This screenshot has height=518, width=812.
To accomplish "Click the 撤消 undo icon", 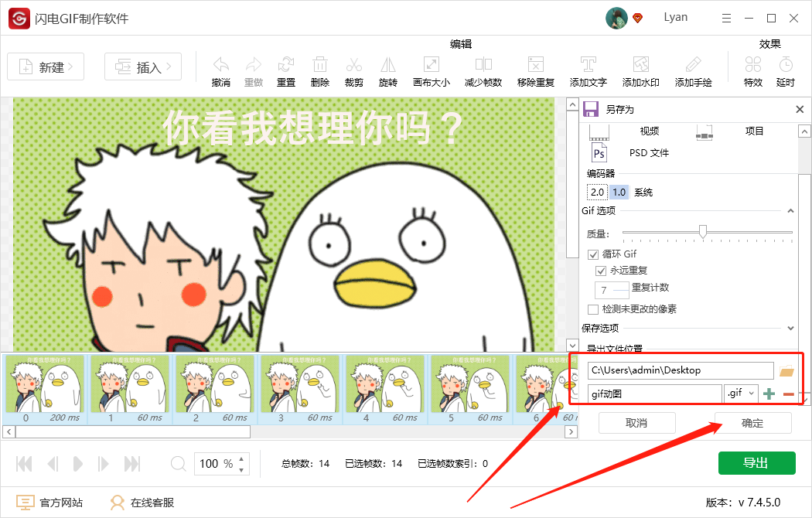I will pyautogui.click(x=221, y=65).
